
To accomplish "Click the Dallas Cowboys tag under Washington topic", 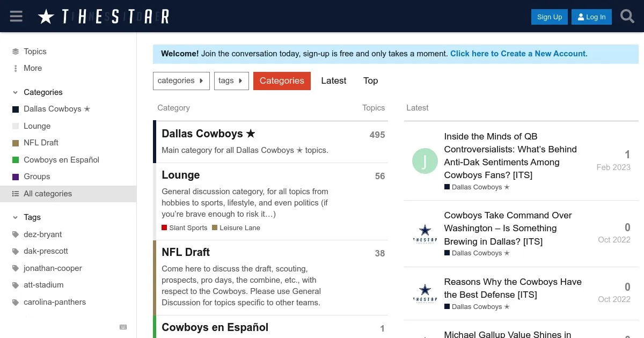I will tap(477, 253).
